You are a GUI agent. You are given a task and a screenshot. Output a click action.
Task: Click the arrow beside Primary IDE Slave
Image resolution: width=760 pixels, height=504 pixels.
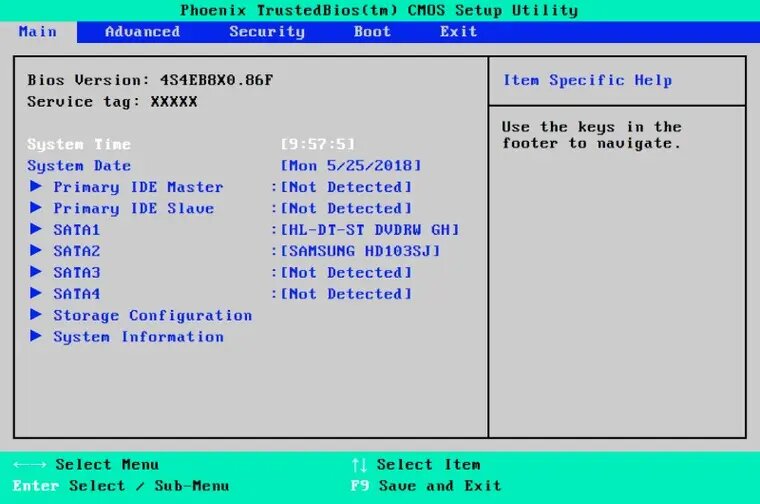(x=35, y=208)
